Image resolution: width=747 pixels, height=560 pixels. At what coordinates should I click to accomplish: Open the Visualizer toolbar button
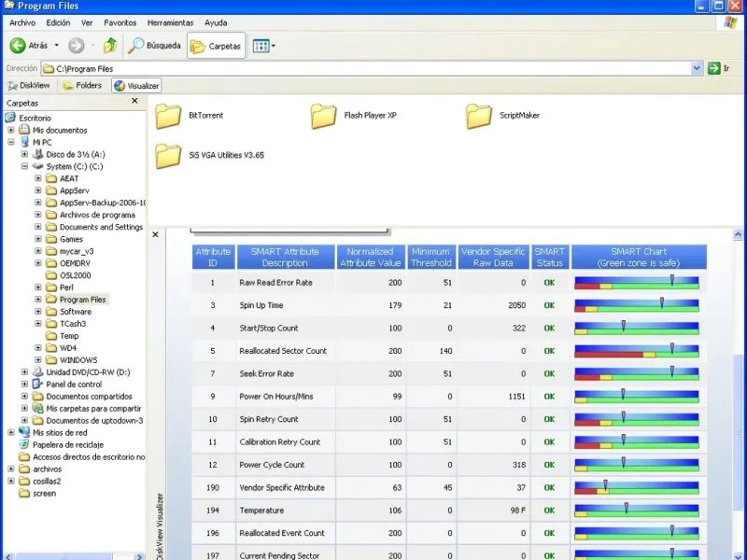[136, 86]
